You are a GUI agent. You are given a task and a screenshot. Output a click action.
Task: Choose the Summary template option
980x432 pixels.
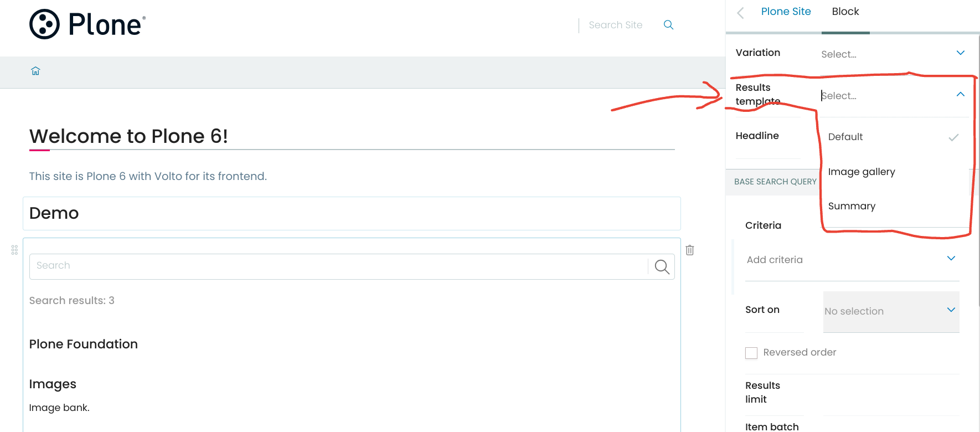click(x=894, y=206)
